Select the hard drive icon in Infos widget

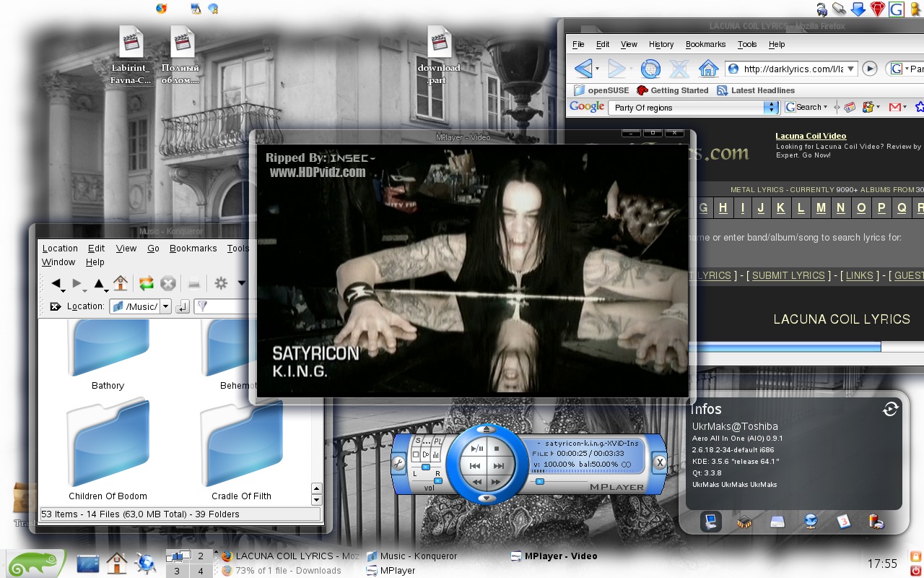tap(777, 521)
